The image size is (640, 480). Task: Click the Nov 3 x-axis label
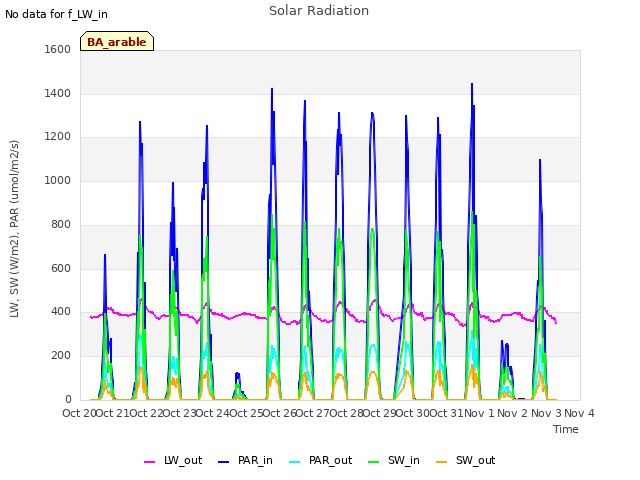pos(546,413)
